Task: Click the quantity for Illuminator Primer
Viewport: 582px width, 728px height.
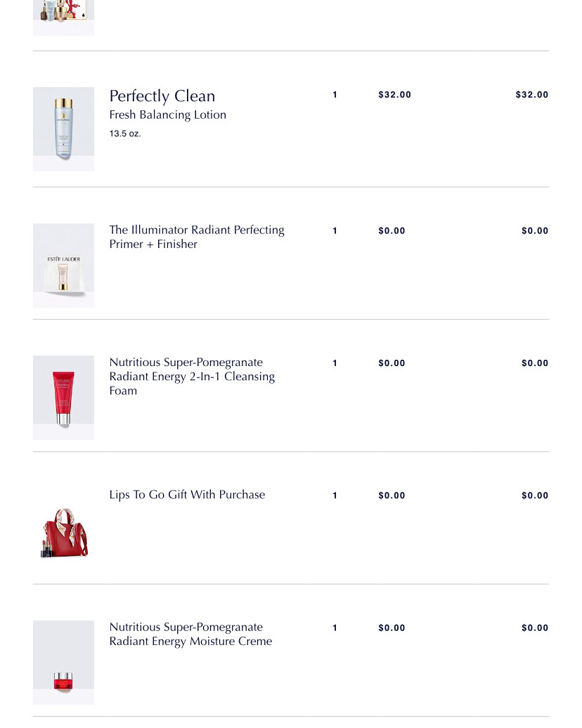Action: pyautogui.click(x=335, y=231)
